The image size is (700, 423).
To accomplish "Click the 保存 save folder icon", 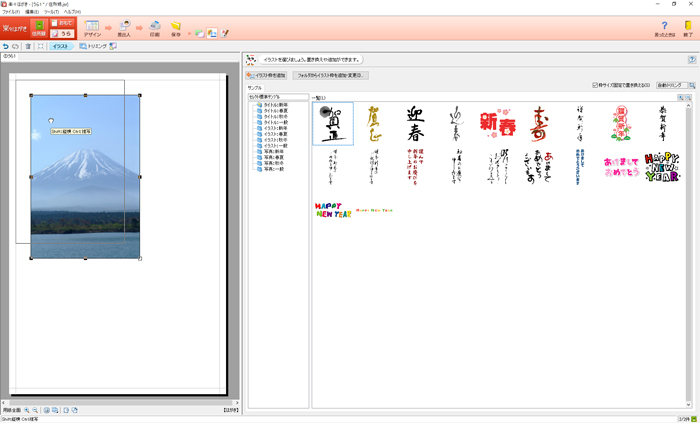I will tap(176, 28).
